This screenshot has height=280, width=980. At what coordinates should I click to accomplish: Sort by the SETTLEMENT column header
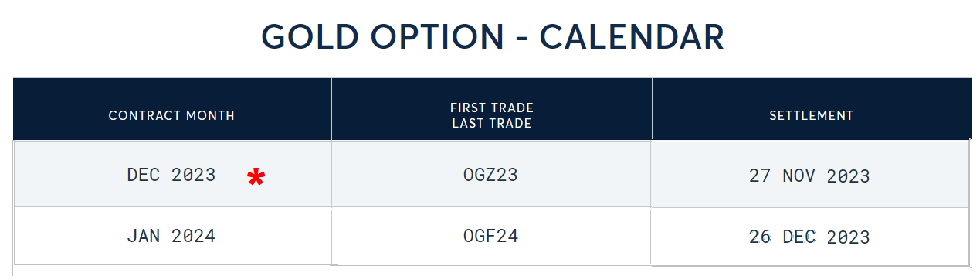[x=812, y=115]
